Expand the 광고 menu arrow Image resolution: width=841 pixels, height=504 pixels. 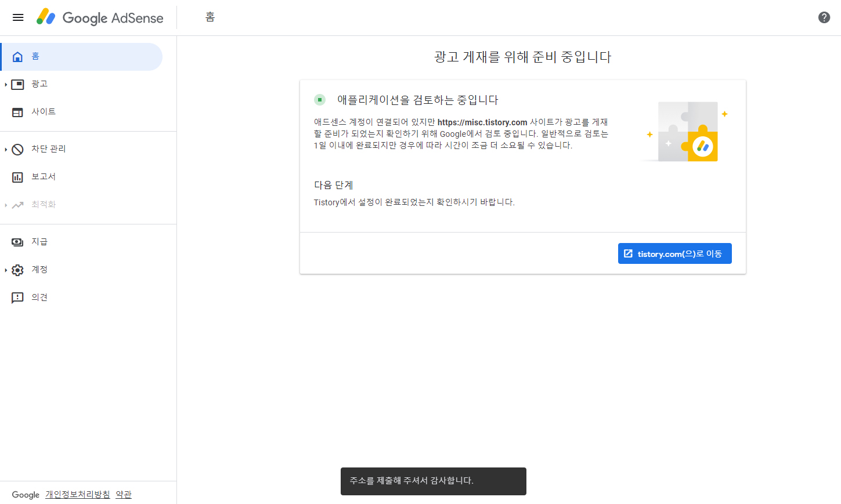pos(6,85)
